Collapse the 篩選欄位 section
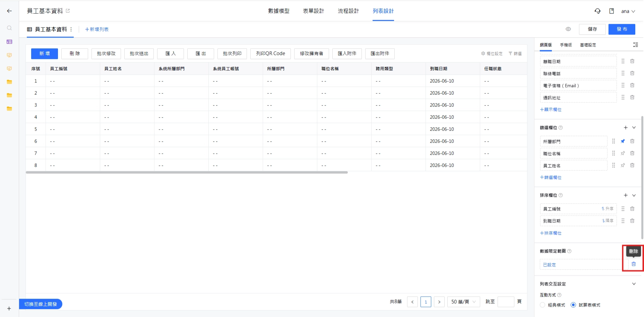644x317 pixels. (634, 128)
